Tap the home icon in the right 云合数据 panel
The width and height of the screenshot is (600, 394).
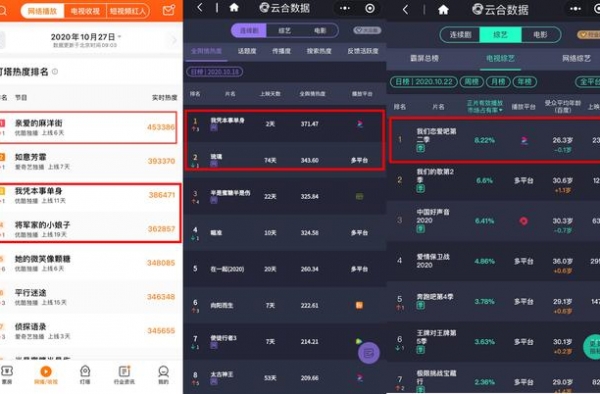pyautogui.click(x=443, y=10)
